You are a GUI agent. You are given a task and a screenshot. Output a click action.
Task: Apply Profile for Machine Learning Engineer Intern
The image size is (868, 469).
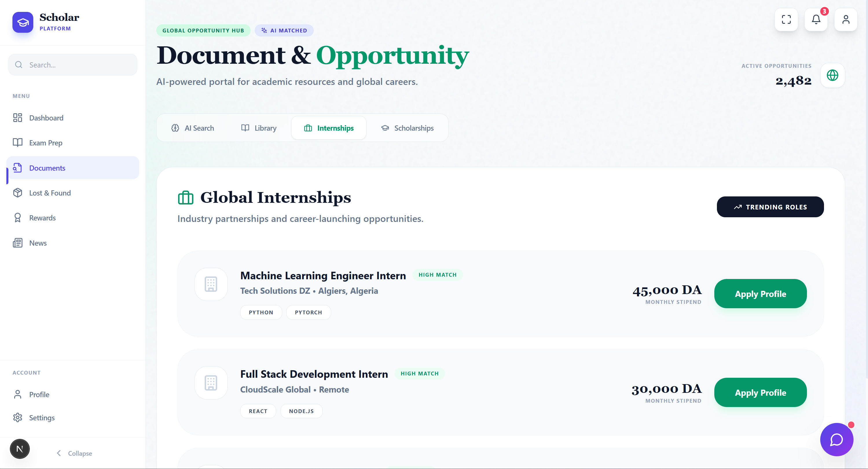[760, 294]
